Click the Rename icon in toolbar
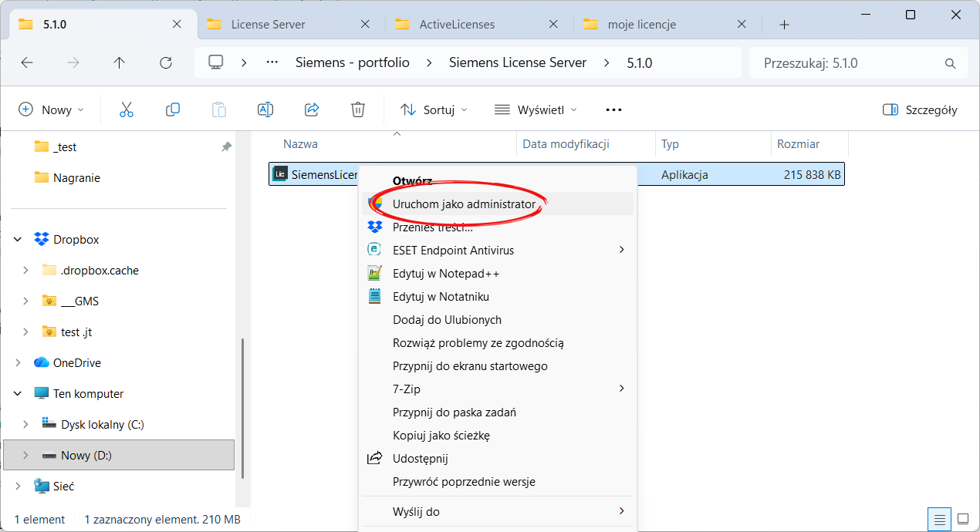The width and height of the screenshot is (980, 532). pyautogui.click(x=265, y=109)
